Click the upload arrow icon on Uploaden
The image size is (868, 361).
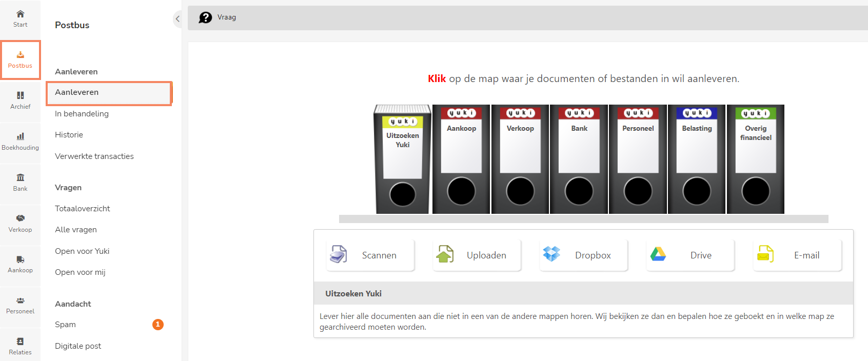coord(445,254)
